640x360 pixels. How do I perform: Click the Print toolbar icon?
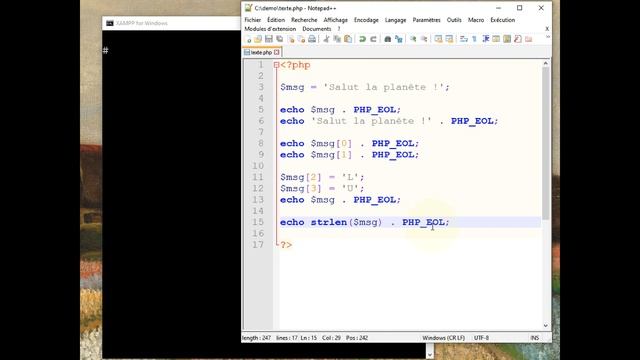[x=312, y=39]
